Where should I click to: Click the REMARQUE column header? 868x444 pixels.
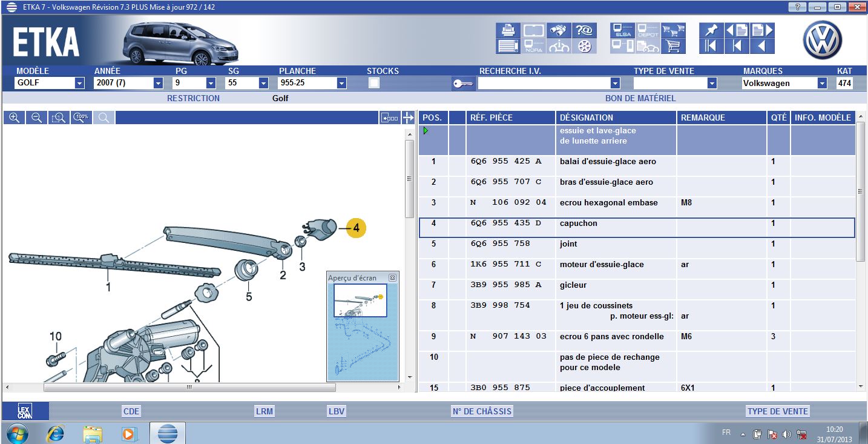pos(722,118)
